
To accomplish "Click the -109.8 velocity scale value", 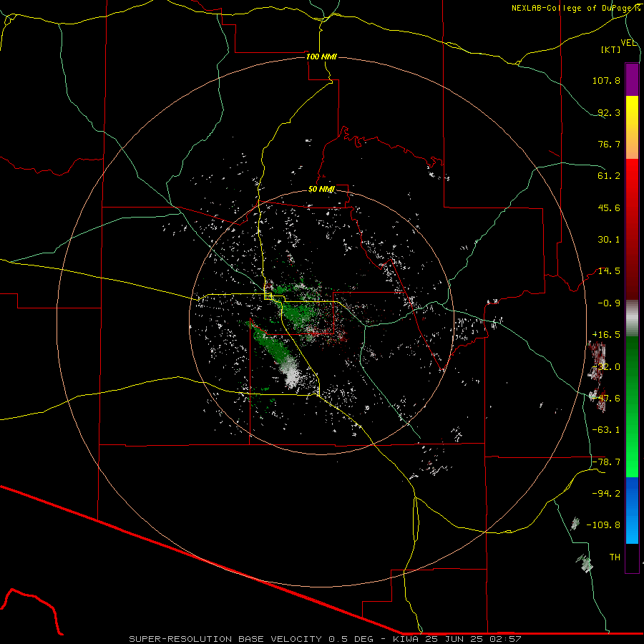I will point(603,525).
